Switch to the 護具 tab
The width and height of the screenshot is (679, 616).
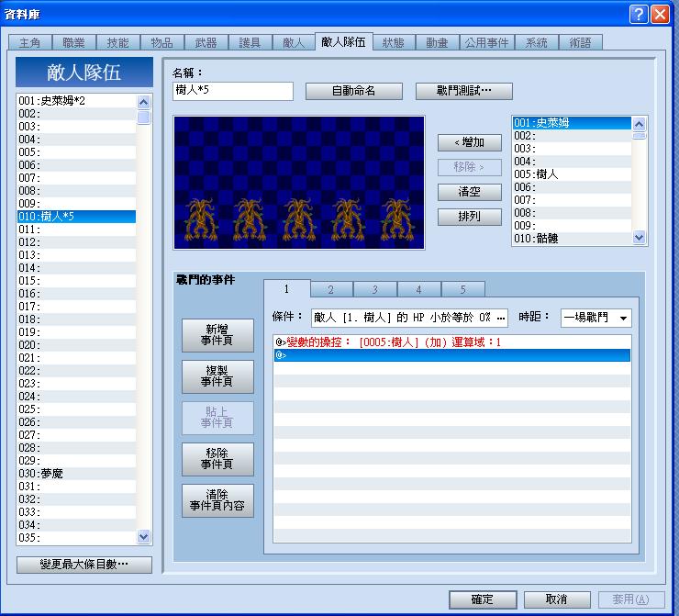250,42
